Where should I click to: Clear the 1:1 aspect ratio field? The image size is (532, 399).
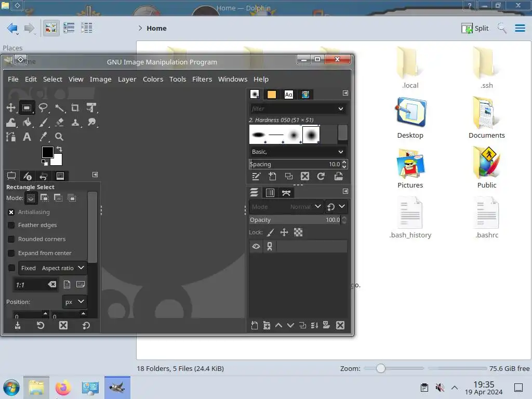coord(52,284)
